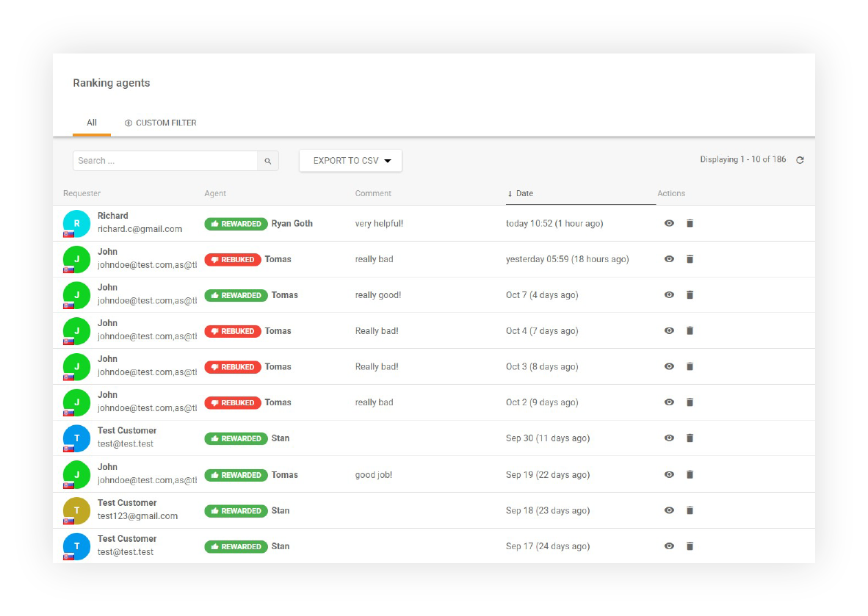Click the trash icon on Ryan Goth's row
Image resolution: width=868 pixels, height=616 pixels.
point(690,222)
